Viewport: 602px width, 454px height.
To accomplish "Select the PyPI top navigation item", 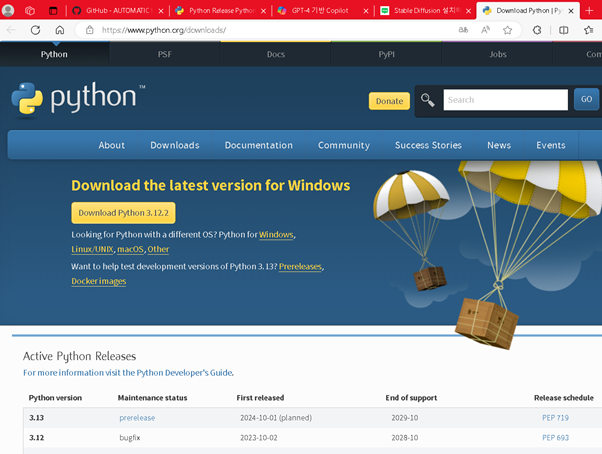I will pos(387,54).
